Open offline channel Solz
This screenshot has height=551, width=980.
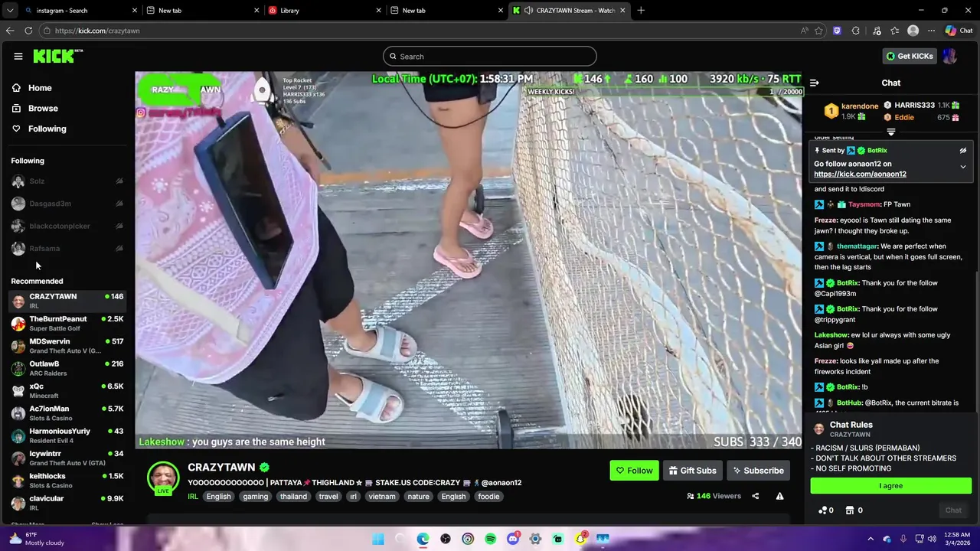(67, 181)
